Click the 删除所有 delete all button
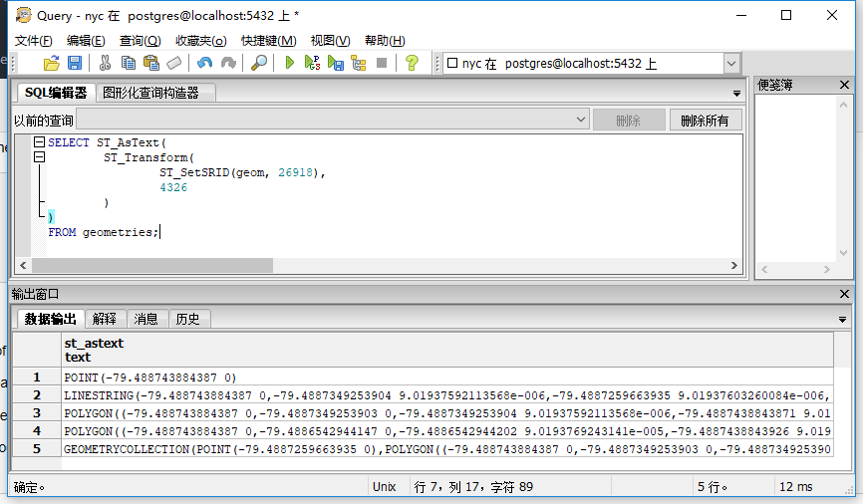 [705, 120]
